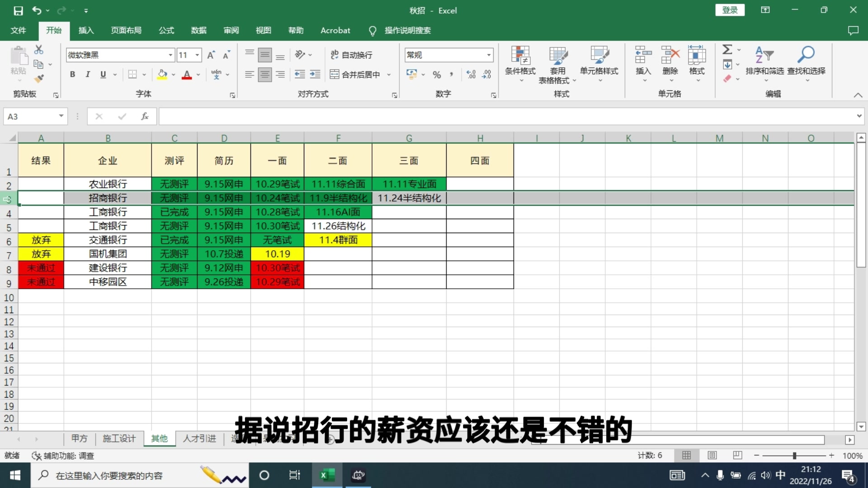Click 合并后居中 merge button
Screen dimensions: 868x488
(x=355, y=75)
